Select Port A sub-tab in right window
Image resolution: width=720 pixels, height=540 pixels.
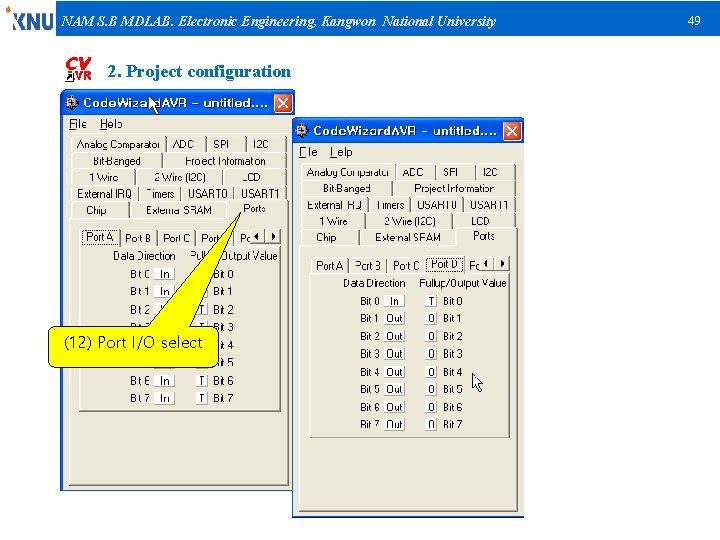330,266
